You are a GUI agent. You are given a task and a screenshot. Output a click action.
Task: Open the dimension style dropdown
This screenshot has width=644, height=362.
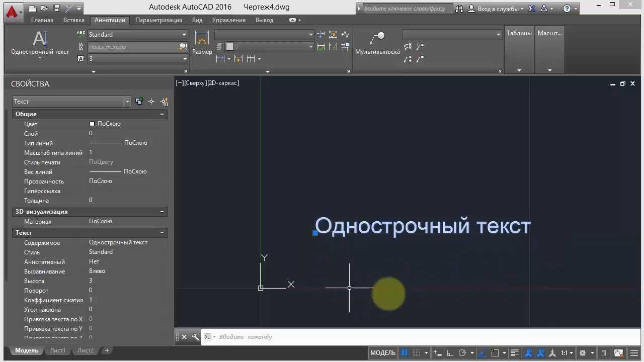tap(264, 35)
